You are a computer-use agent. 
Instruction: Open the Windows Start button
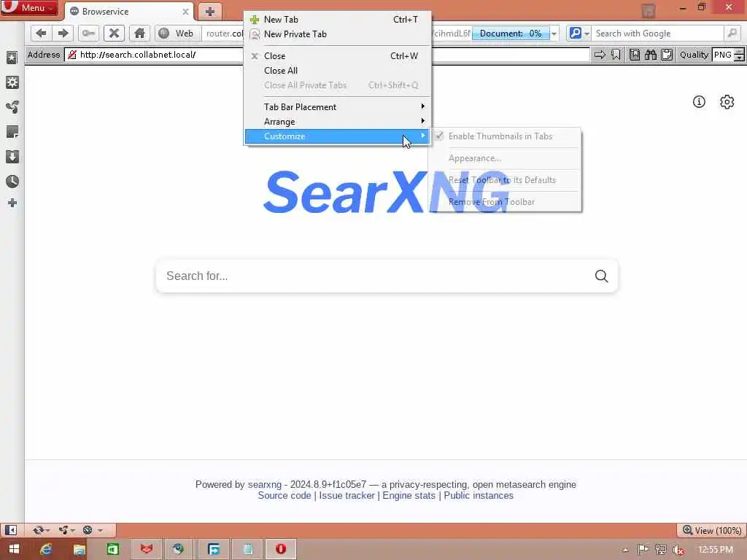pyautogui.click(x=14, y=549)
